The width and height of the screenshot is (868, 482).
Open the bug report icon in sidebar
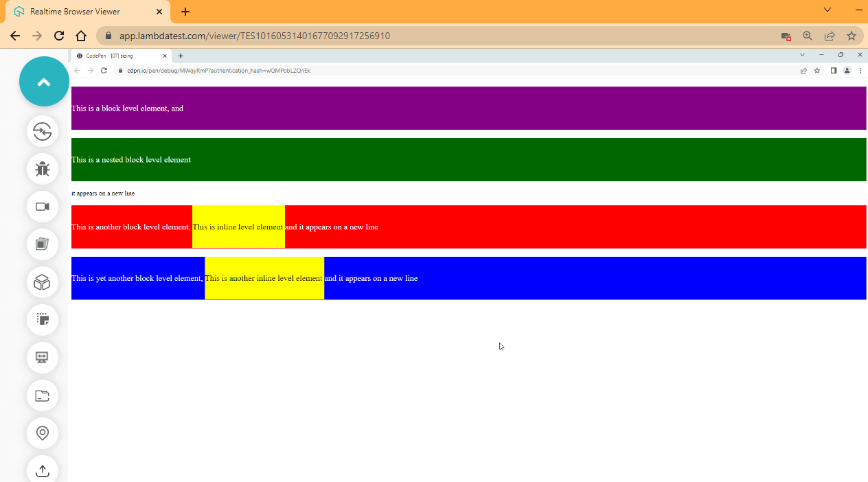pyautogui.click(x=43, y=169)
